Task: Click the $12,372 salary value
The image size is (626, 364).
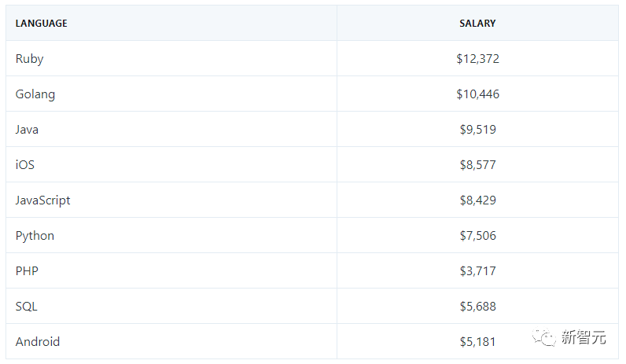Action: (477, 59)
